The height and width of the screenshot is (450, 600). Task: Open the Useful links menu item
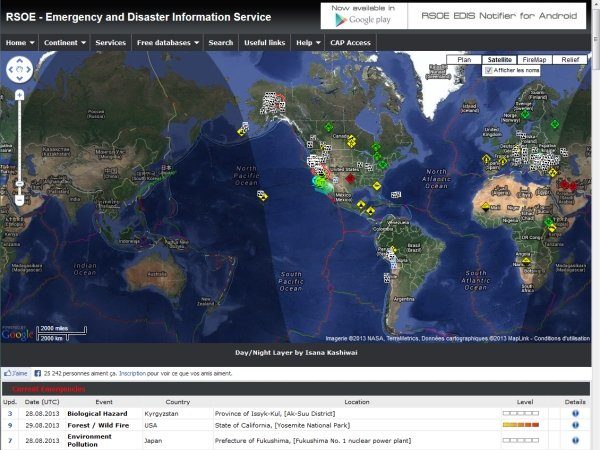(x=265, y=43)
